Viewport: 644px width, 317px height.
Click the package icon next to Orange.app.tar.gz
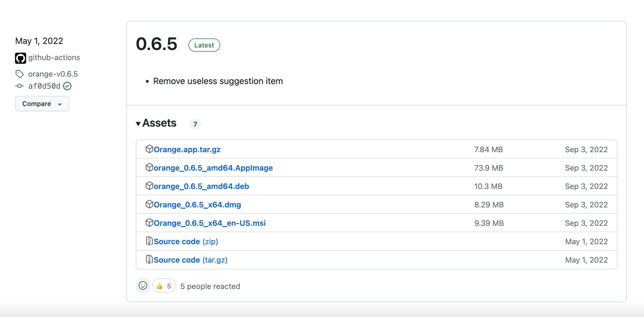[149, 149]
